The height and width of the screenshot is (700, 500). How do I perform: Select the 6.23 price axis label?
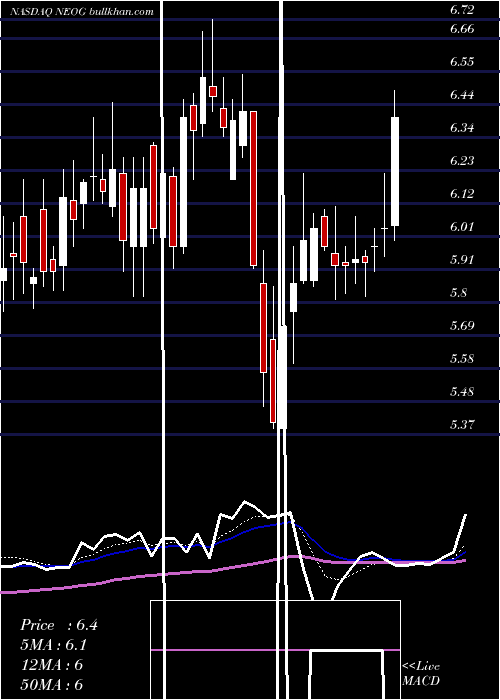point(462,161)
